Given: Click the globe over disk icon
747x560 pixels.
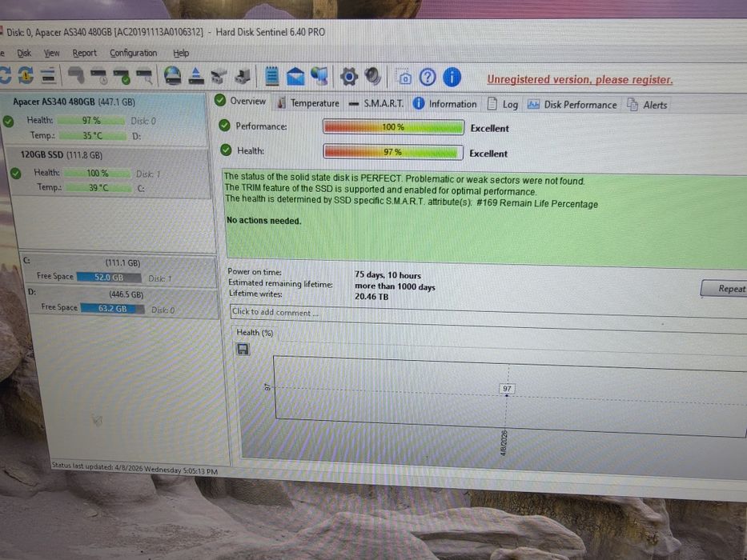Looking at the screenshot, I should (172, 76).
